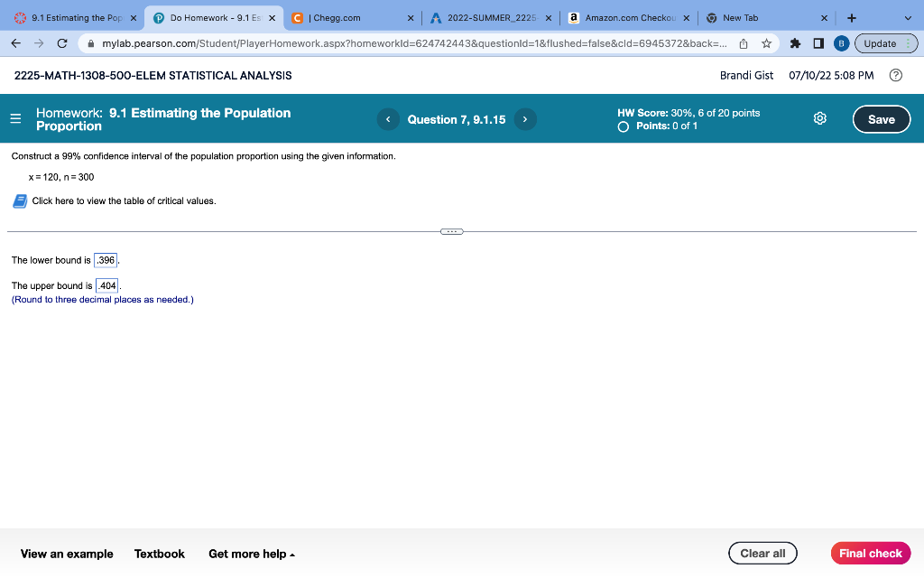Click the address bar URL

(x=414, y=43)
